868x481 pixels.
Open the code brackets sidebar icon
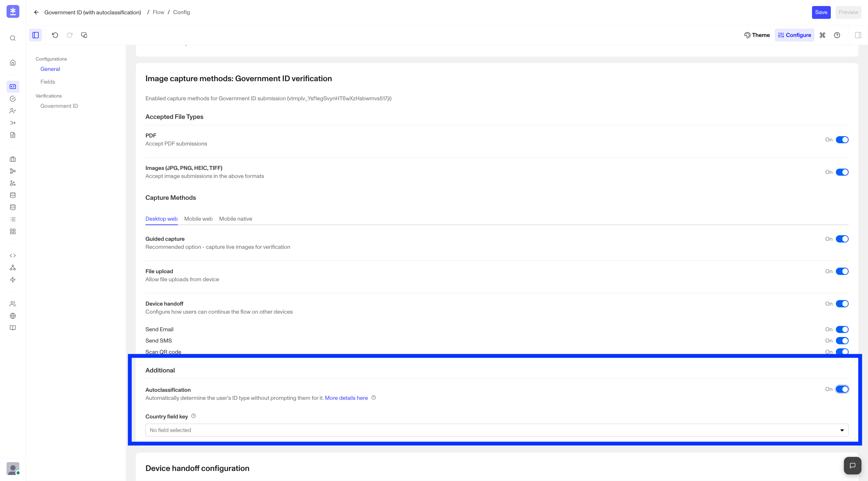13,256
